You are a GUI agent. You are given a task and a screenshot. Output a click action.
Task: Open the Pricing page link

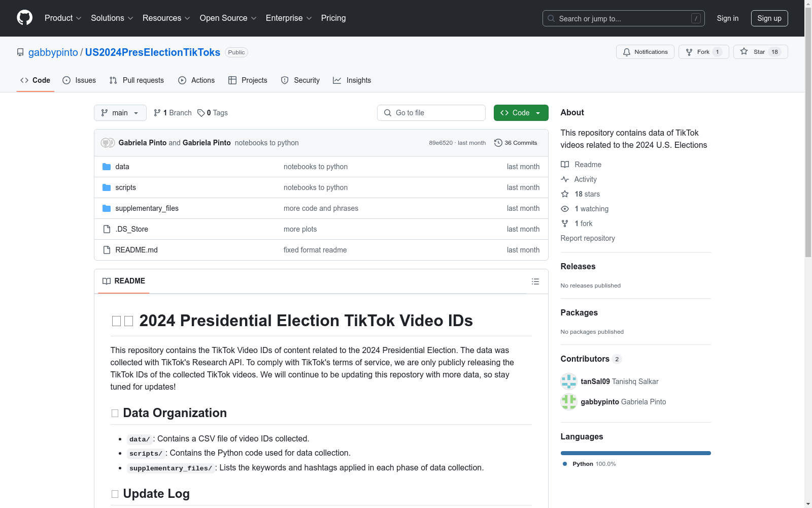click(333, 18)
